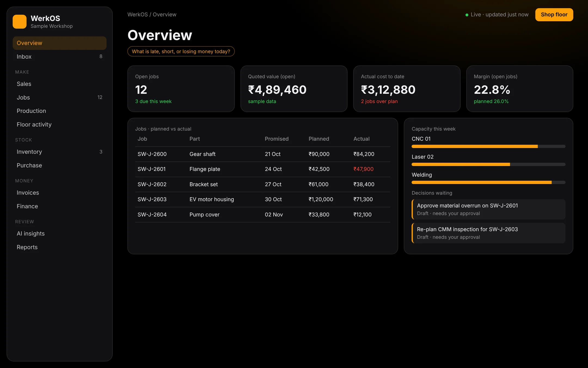The image size is (588, 368).
Task: Open Invoices in the sidebar
Action: (59, 193)
